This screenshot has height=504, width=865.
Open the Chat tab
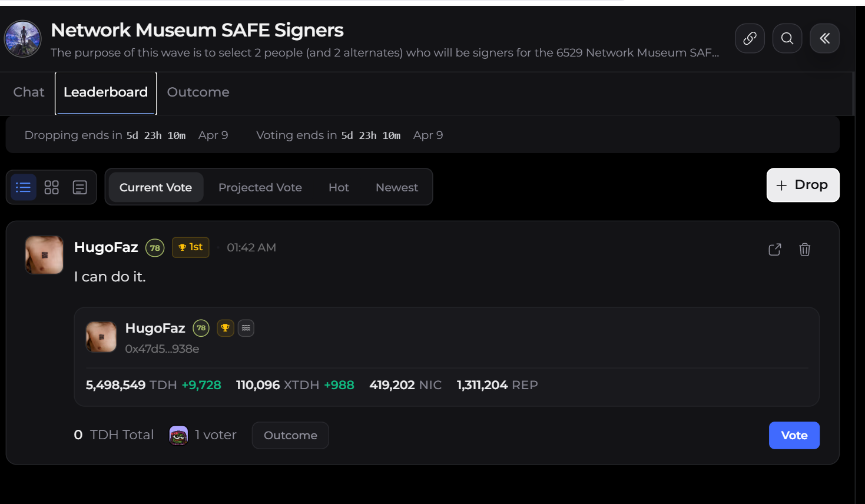(x=29, y=92)
